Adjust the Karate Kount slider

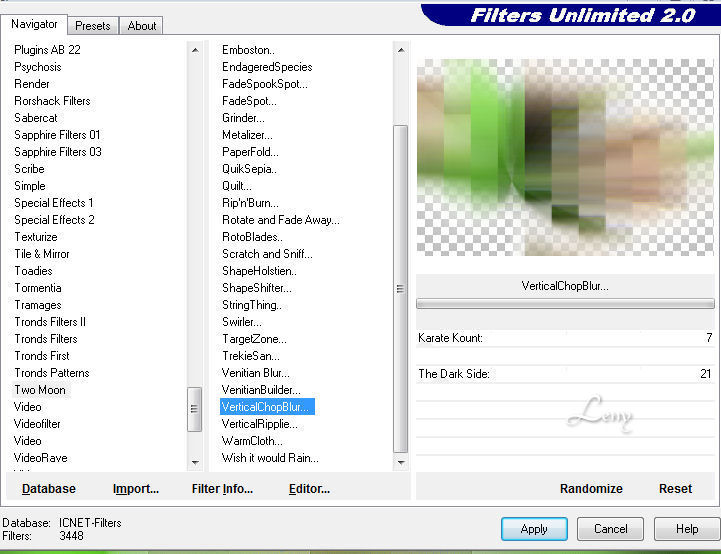(565, 338)
